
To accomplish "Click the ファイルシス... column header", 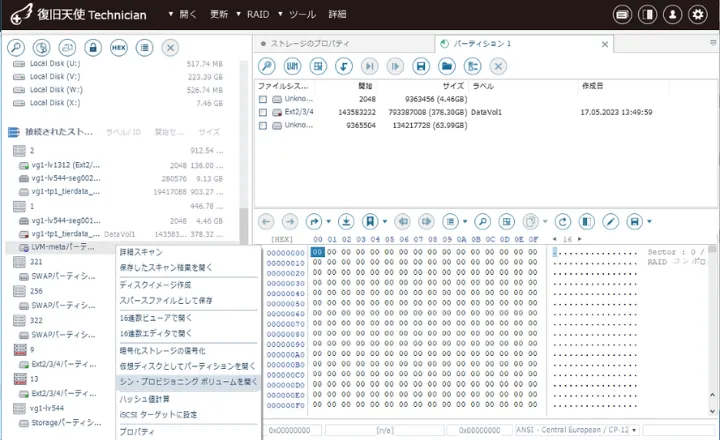I will [283, 86].
